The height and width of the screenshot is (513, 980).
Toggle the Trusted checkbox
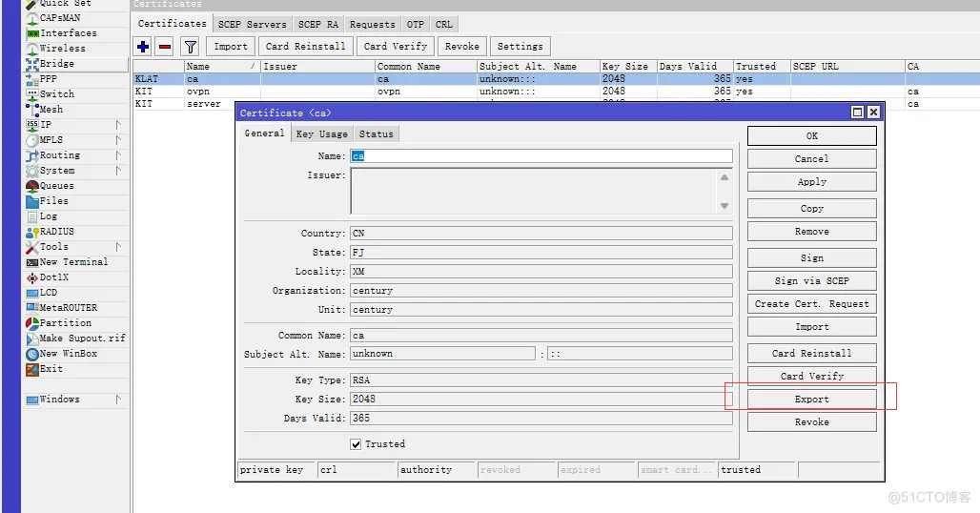(x=356, y=444)
